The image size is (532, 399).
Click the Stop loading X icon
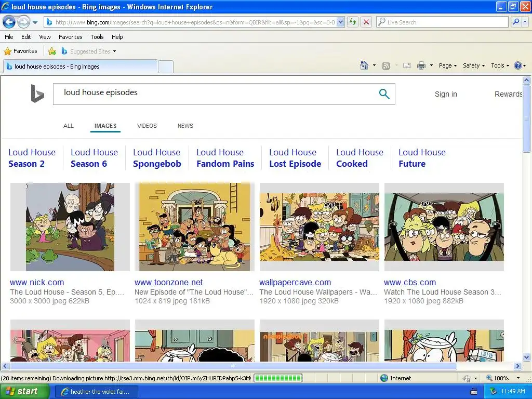[x=366, y=22]
